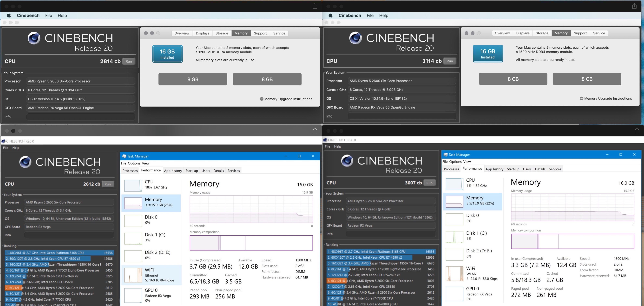Screen dimensions: 644x306
Task: Switch to Storage tab in the 1200 MHz window
Action: point(222,33)
